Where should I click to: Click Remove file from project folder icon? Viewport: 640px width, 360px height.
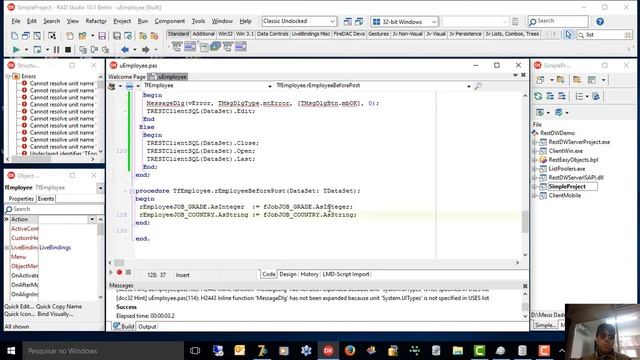(154, 36)
